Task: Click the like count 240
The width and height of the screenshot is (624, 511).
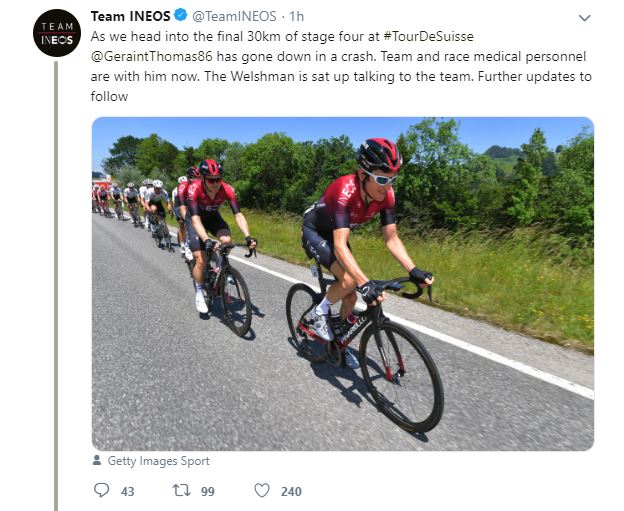Action: 291,491
